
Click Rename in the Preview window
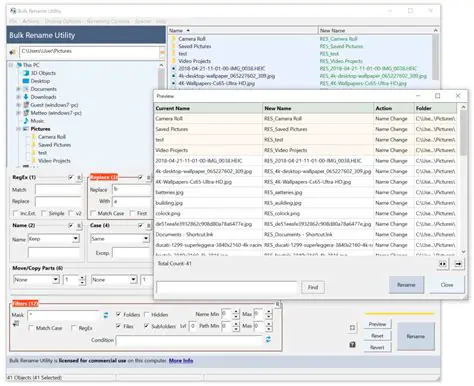click(406, 285)
